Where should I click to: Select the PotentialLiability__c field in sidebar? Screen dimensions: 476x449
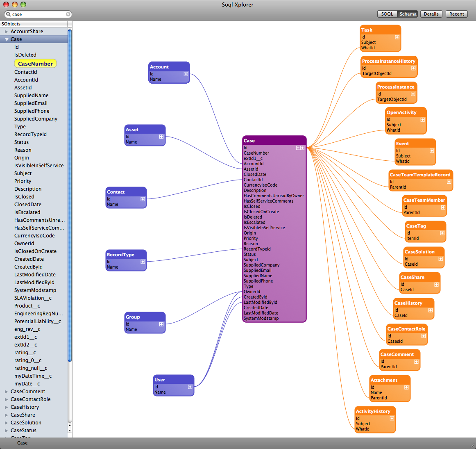point(38,321)
